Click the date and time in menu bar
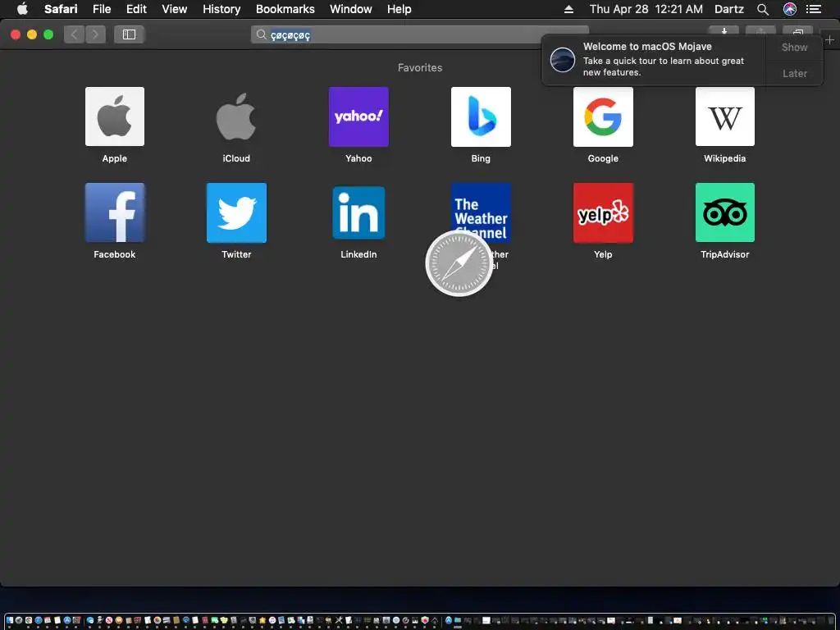Screen dimensions: 840x630 646,9
